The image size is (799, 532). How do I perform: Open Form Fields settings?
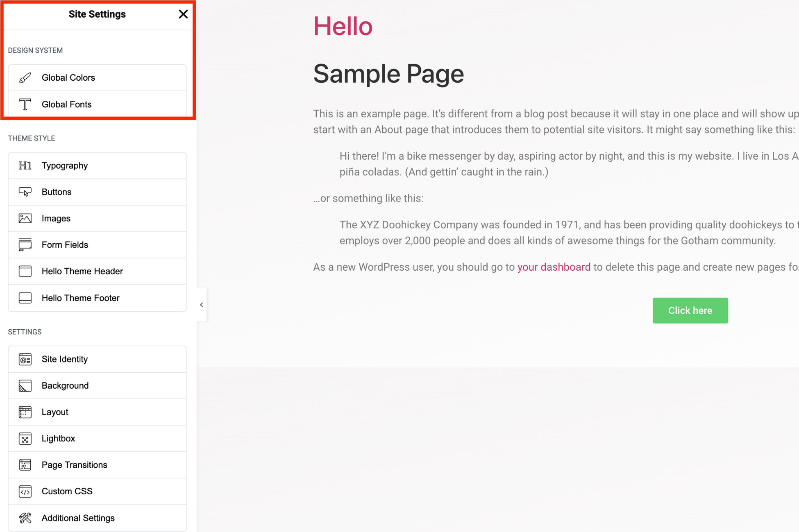(97, 245)
